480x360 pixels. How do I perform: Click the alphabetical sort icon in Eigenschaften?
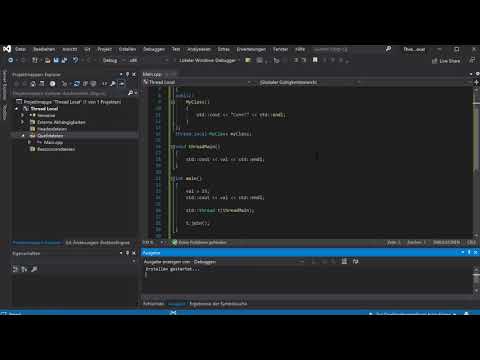24,269
